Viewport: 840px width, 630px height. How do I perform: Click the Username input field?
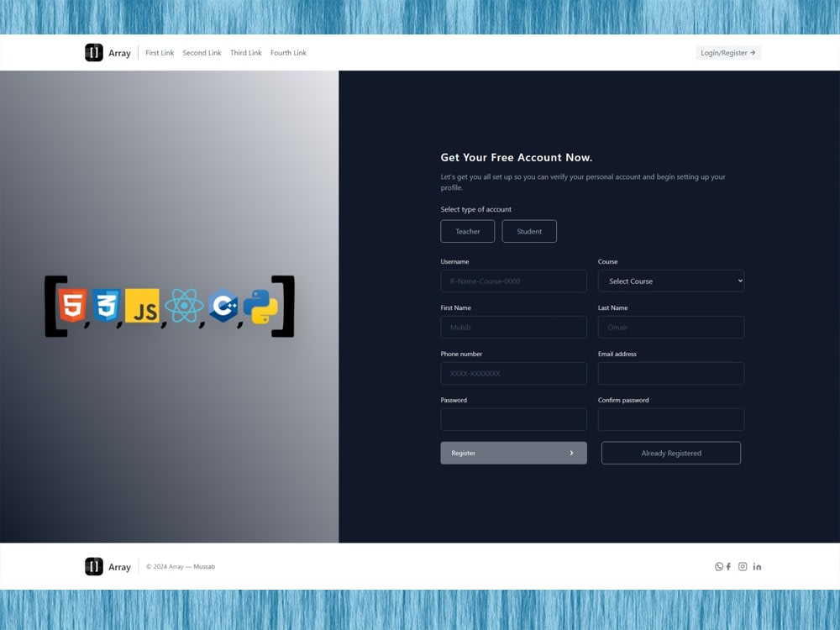click(x=513, y=281)
